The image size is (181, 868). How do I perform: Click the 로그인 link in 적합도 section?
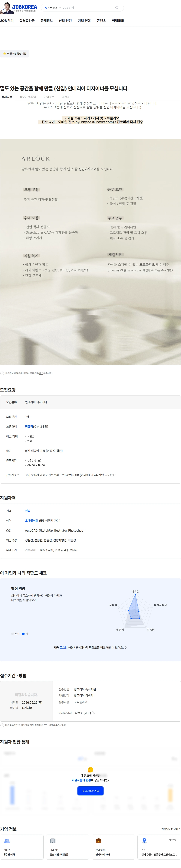(x=64, y=648)
